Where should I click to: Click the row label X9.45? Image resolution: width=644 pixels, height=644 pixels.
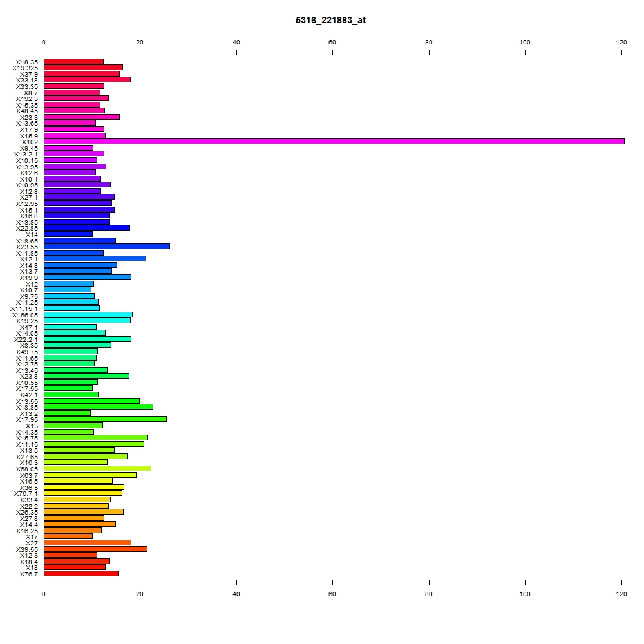click(x=29, y=149)
